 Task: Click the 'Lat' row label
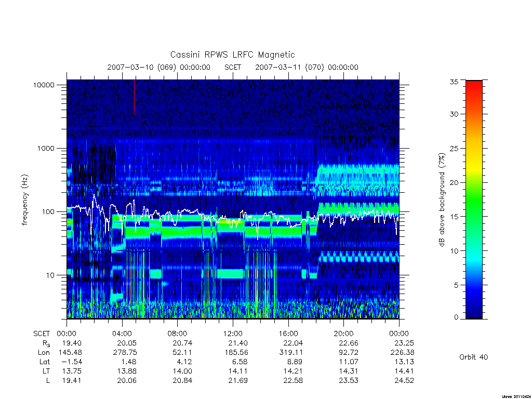click(45, 362)
